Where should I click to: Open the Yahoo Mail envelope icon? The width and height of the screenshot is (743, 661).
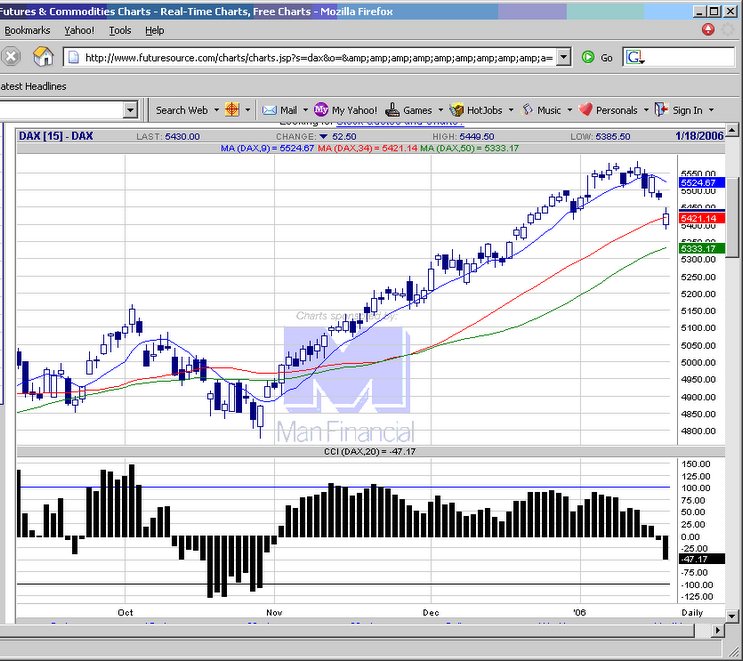[269, 110]
